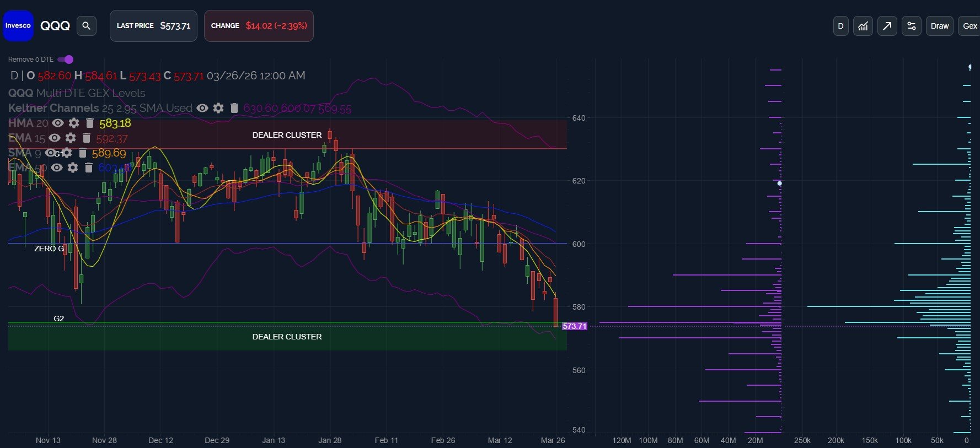Click the Nov 13 date label

tap(48, 440)
